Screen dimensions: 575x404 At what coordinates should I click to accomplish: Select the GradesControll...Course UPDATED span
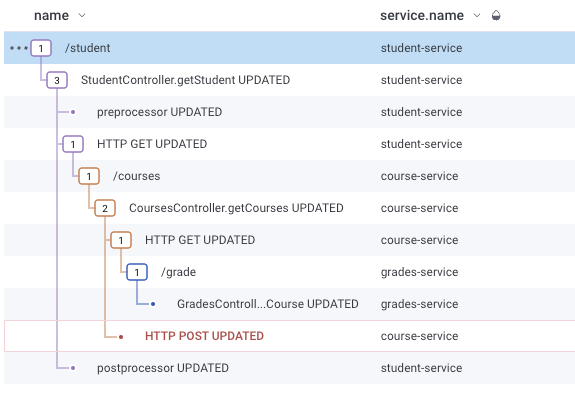click(x=267, y=304)
